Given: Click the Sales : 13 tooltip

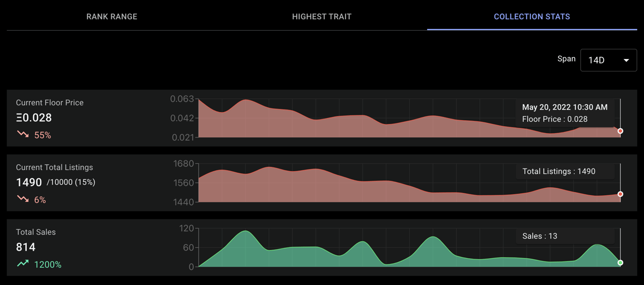Looking at the screenshot, I should [x=566, y=236].
